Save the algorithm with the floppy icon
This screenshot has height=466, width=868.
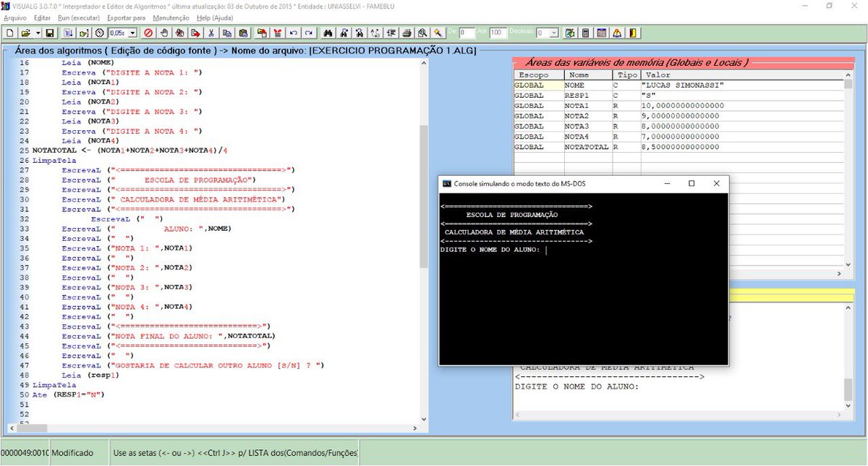[50, 33]
